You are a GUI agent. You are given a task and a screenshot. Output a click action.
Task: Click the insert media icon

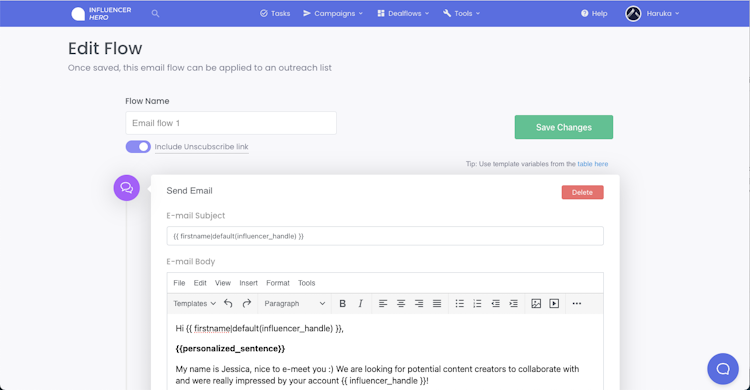point(554,303)
